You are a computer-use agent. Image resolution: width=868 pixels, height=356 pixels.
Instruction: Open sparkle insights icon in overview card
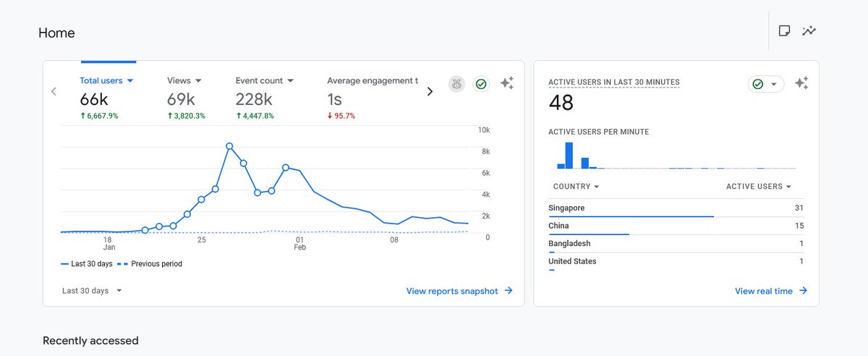pos(507,83)
